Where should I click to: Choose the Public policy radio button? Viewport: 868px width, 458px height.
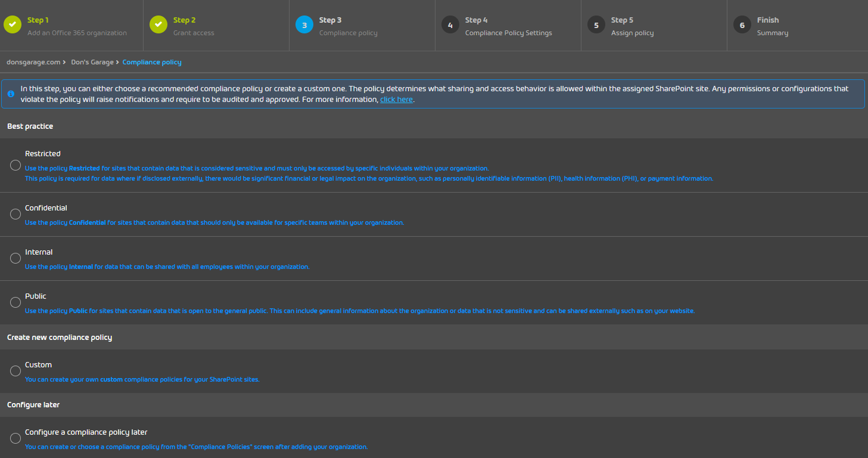(x=15, y=302)
